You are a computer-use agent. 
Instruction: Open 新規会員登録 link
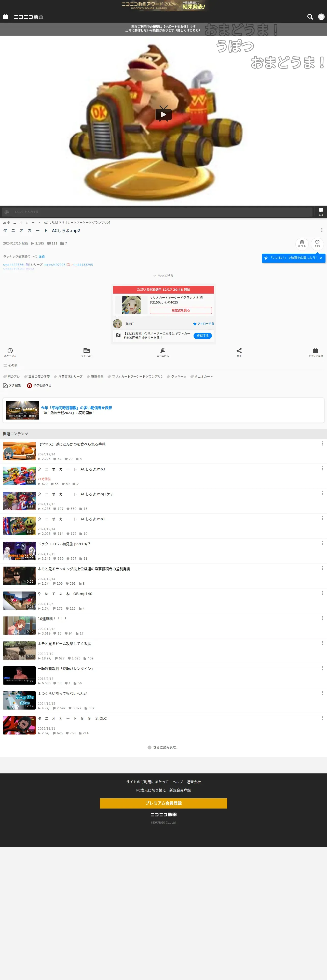click(x=180, y=790)
